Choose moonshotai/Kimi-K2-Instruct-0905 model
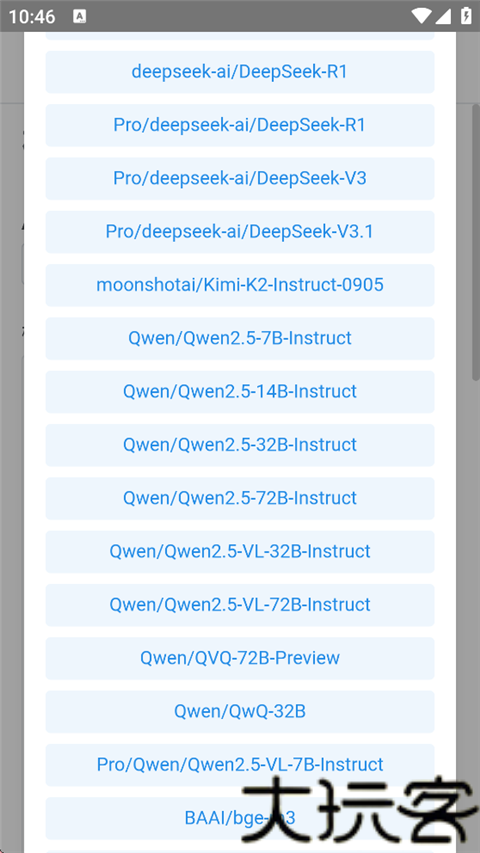Screen dimensions: 480x853 pyautogui.click(x=239, y=285)
